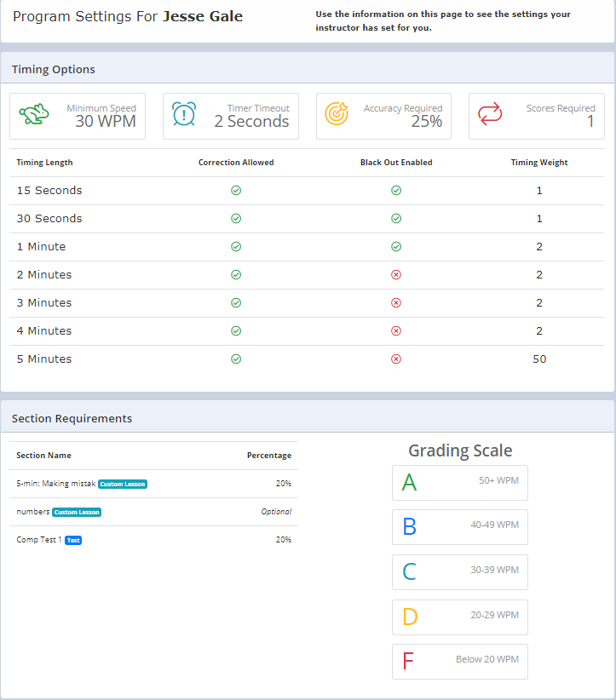Screen dimensions: 616x700
Task: Click Custom Lesson badge beside Making mistak
Action: pyautogui.click(x=123, y=485)
